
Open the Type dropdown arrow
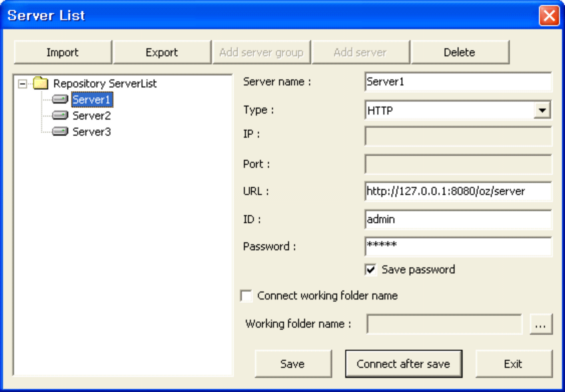coord(542,110)
